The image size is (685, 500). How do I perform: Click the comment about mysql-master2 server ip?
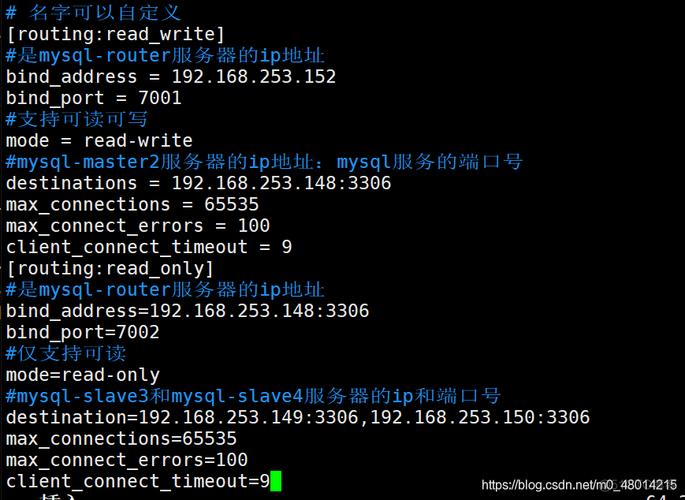(x=264, y=162)
